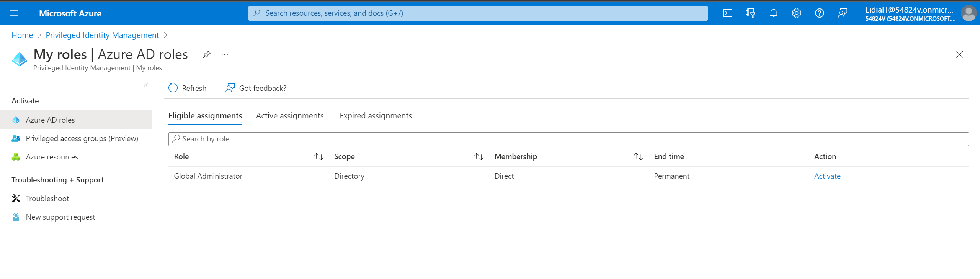Switch to the Expired assignments tab
980x279 pixels.
pos(376,116)
